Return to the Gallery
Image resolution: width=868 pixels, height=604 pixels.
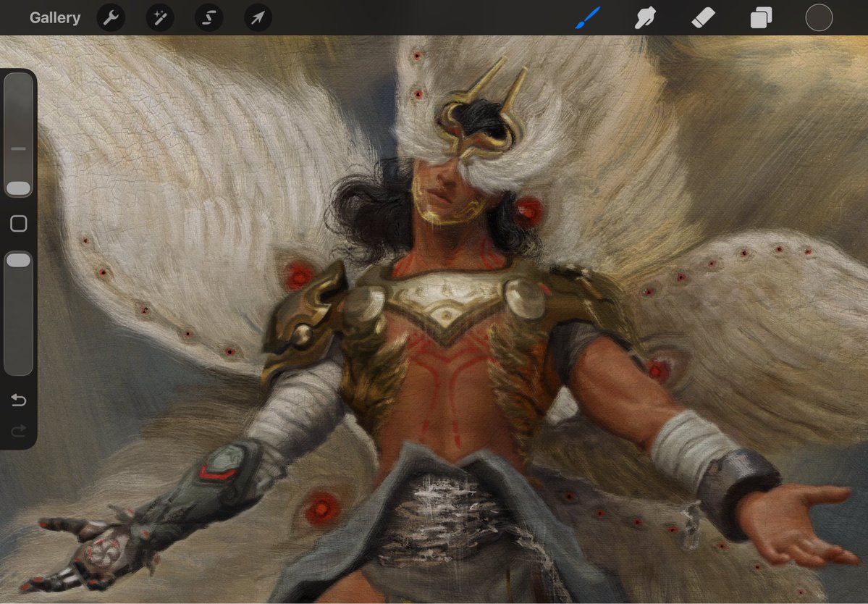(x=55, y=17)
